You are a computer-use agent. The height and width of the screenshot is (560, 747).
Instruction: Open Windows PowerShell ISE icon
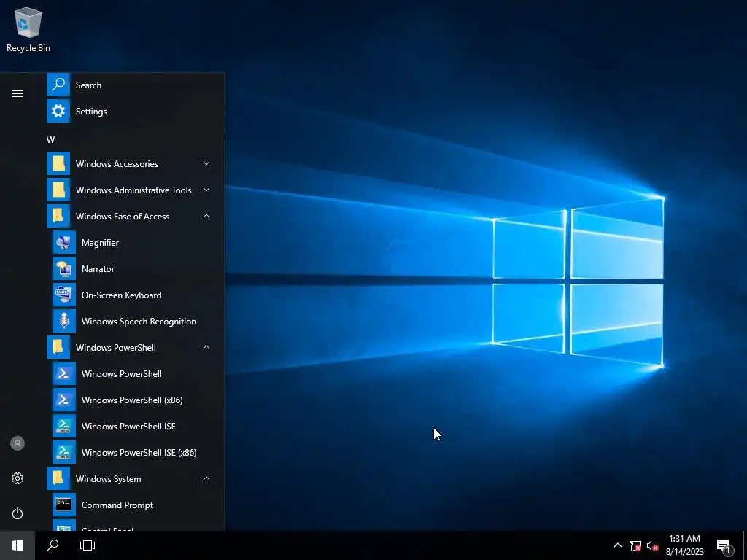coord(64,426)
